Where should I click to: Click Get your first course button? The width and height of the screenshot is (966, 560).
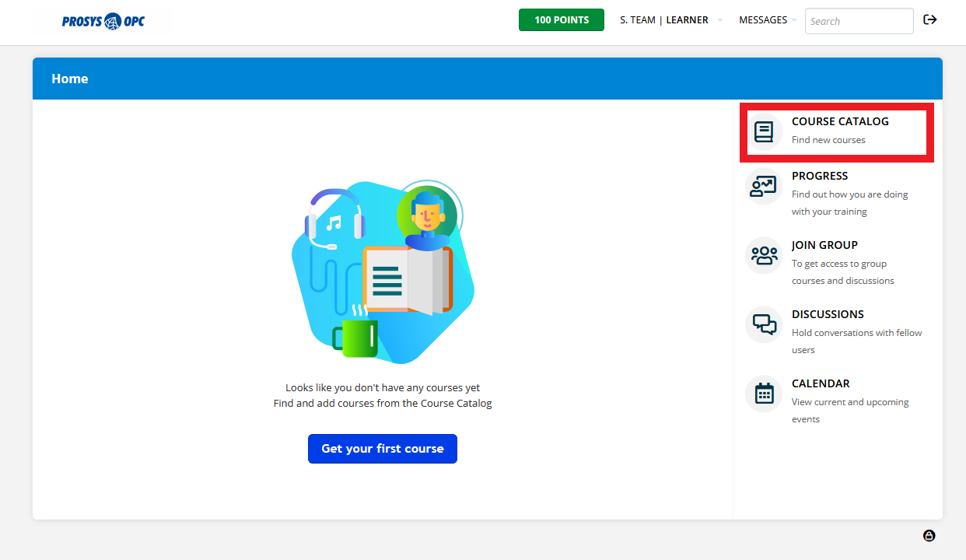[x=382, y=449]
